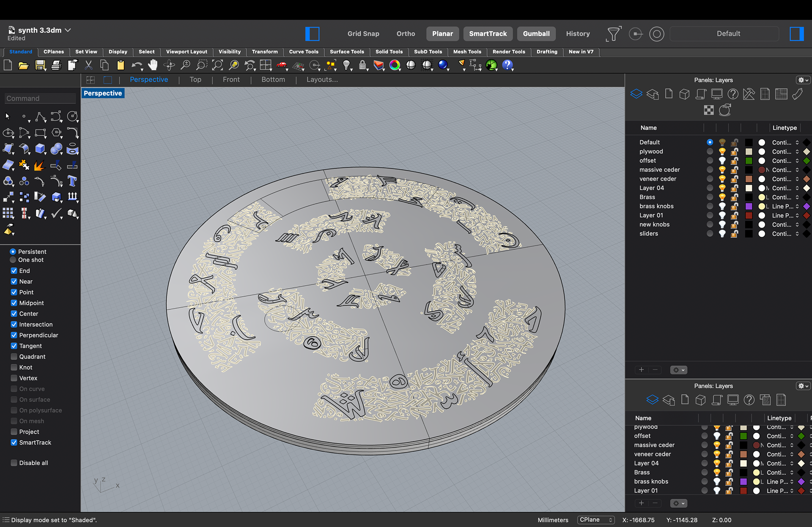Viewport: 812px width, 527px height.
Task: Open the Object Properties cube panel icon
Action: coord(684,94)
